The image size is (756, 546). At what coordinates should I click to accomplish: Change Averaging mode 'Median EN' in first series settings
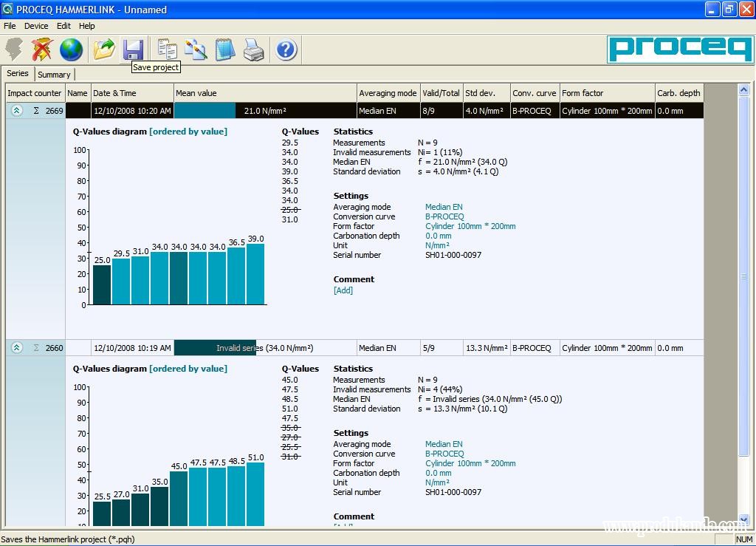tap(444, 207)
